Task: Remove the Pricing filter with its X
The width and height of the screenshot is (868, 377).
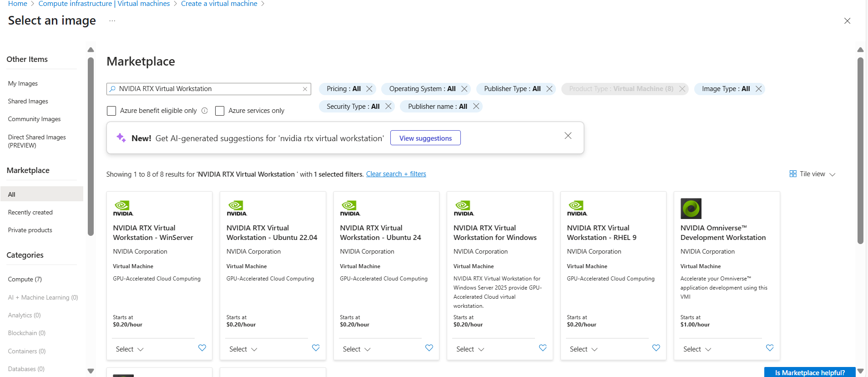Action: tap(369, 89)
